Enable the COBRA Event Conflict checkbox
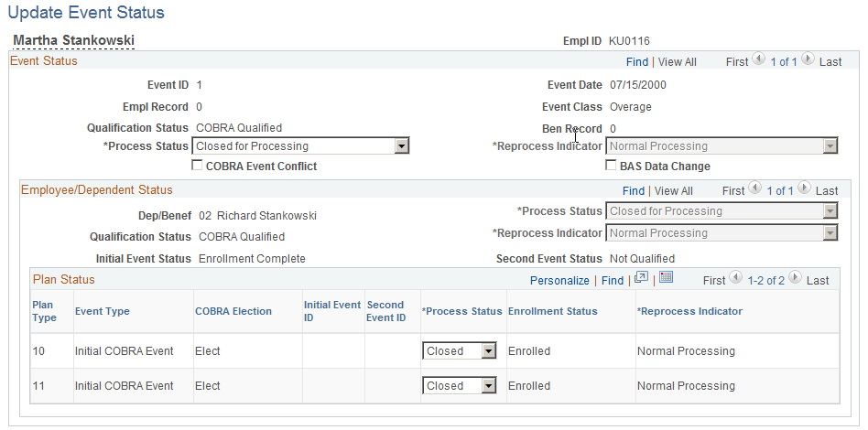 pyautogui.click(x=197, y=165)
